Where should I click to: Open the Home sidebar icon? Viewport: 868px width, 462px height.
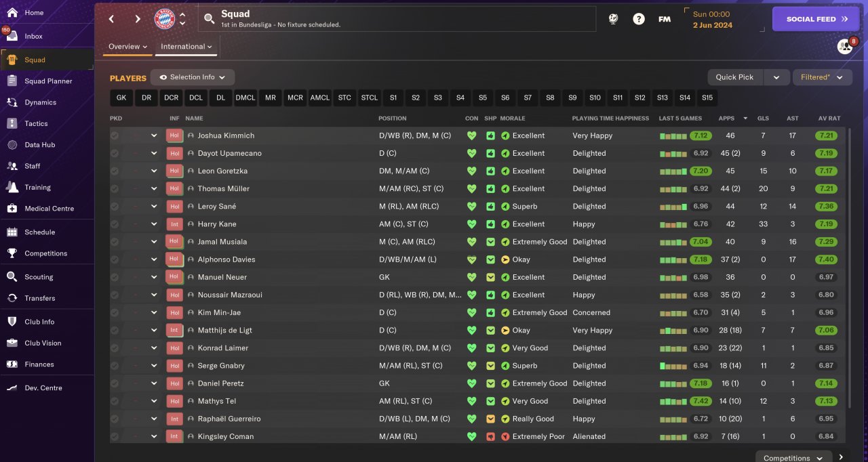[x=12, y=12]
